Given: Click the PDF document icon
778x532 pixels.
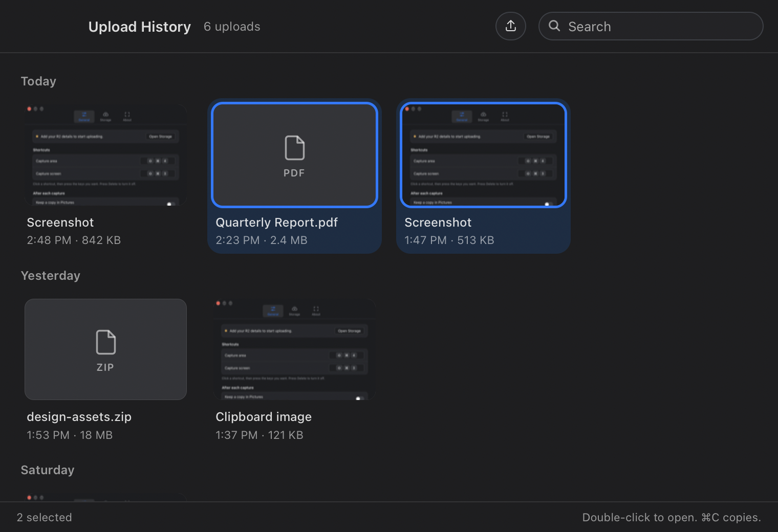Looking at the screenshot, I should pyautogui.click(x=294, y=148).
